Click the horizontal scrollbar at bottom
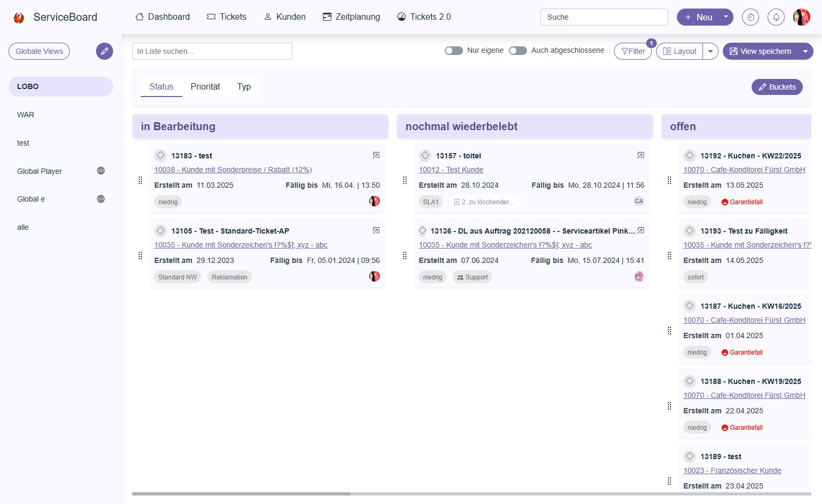 [241, 494]
